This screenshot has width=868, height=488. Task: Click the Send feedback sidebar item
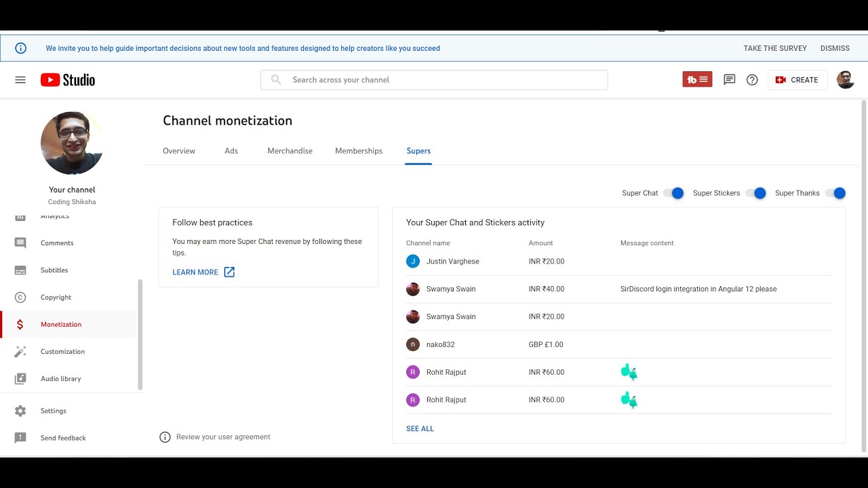[x=62, y=438]
